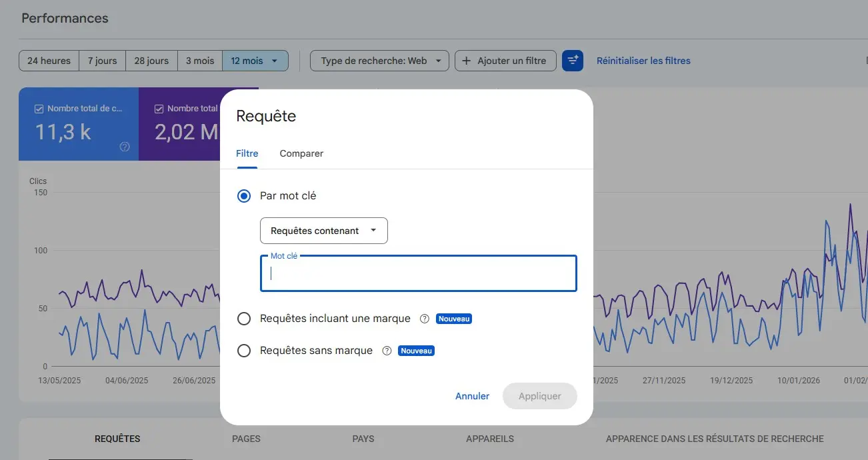
Task: Click the Annuler button
Action: click(x=472, y=396)
